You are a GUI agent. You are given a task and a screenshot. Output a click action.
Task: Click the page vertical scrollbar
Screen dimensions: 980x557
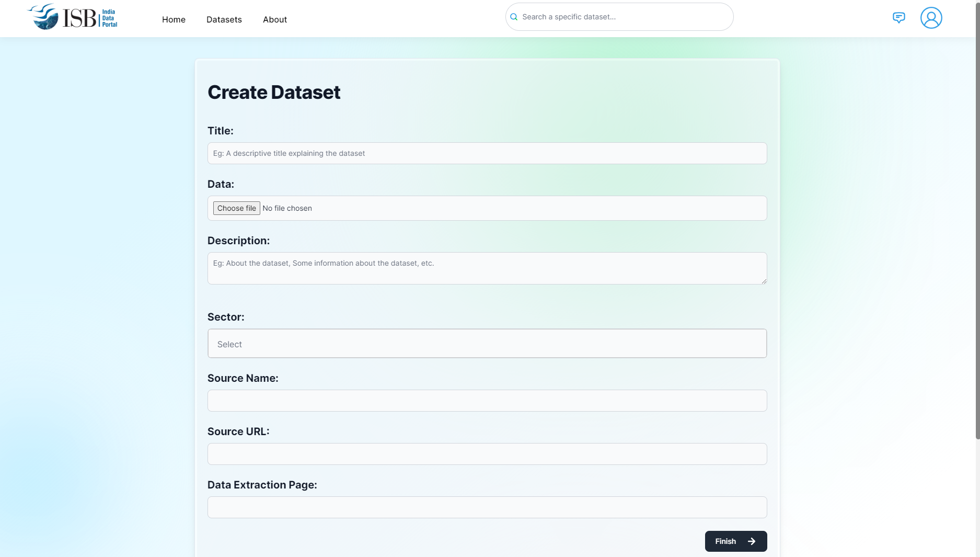pyautogui.click(x=977, y=220)
